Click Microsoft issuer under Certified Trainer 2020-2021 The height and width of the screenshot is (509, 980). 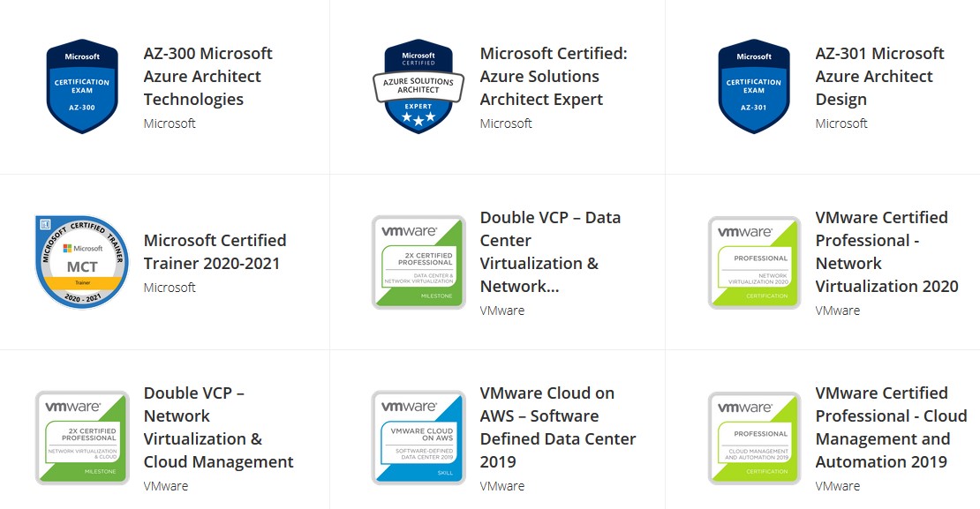pos(170,288)
